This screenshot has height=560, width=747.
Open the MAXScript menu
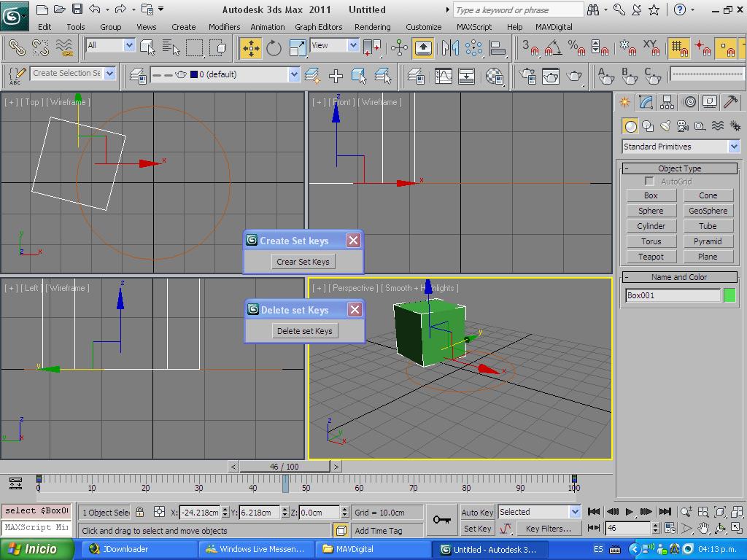[474, 27]
